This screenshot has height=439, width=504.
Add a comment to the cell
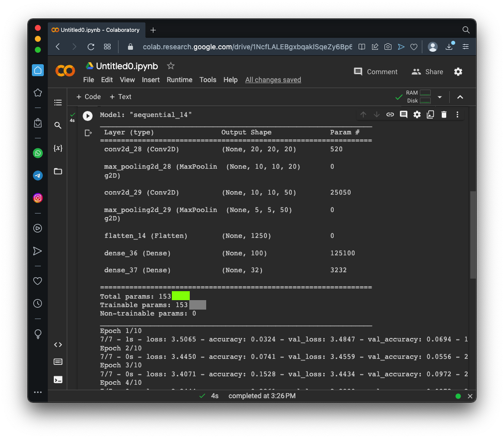click(x=403, y=114)
